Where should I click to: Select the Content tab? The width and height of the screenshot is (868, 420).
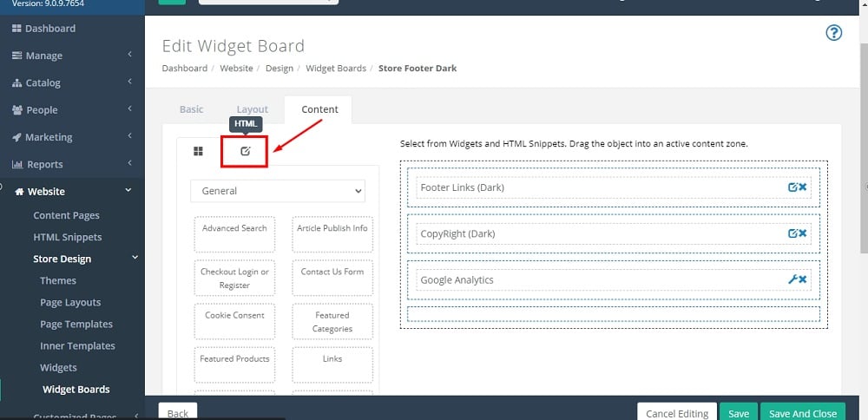pos(319,109)
